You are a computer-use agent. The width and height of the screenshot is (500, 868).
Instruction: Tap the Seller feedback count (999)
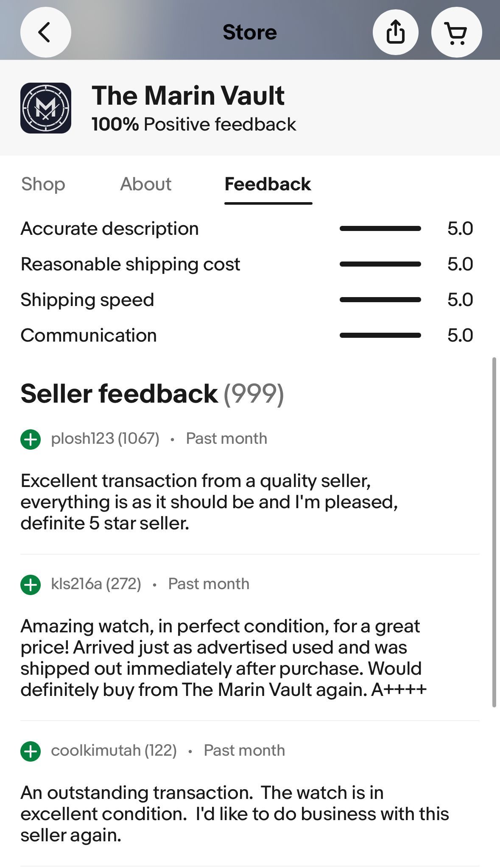[255, 394]
